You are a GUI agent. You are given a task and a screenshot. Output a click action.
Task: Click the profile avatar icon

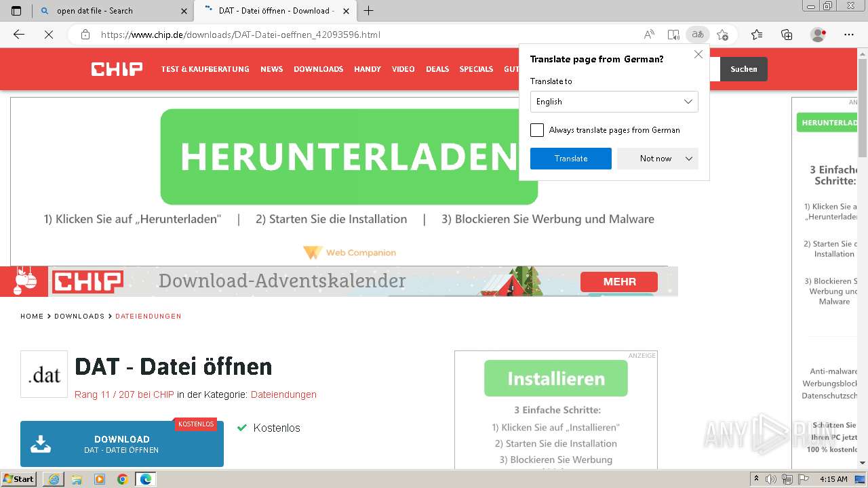point(818,35)
